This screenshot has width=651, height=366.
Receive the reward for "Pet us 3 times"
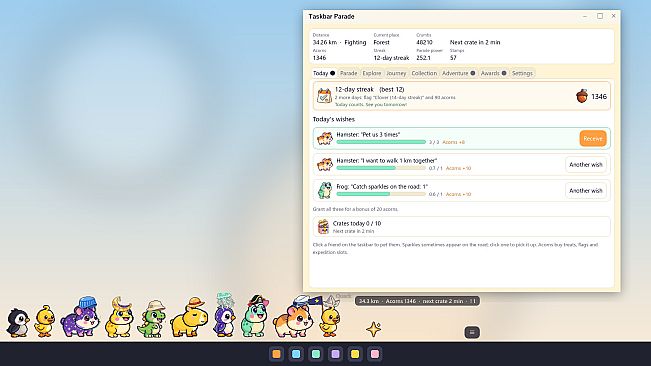click(593, 139)
